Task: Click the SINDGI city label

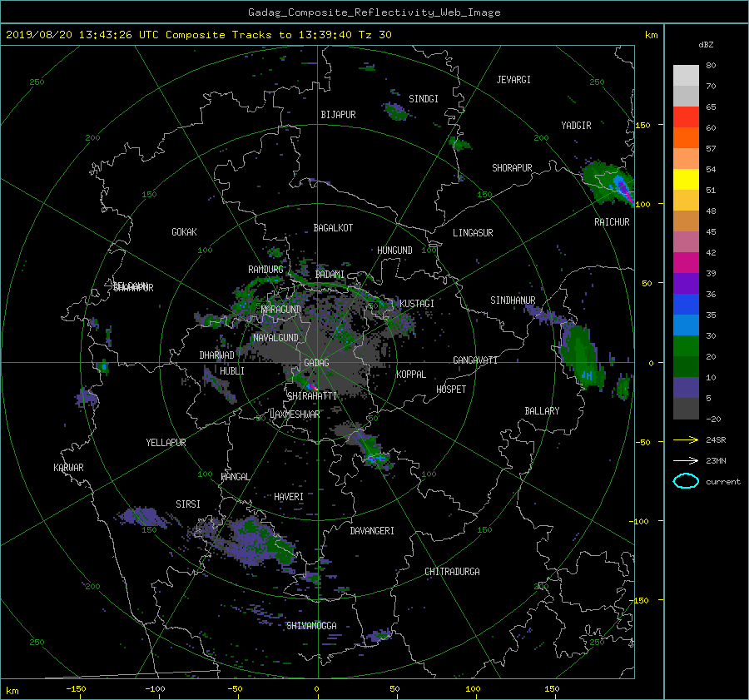Action: point(424,99)
